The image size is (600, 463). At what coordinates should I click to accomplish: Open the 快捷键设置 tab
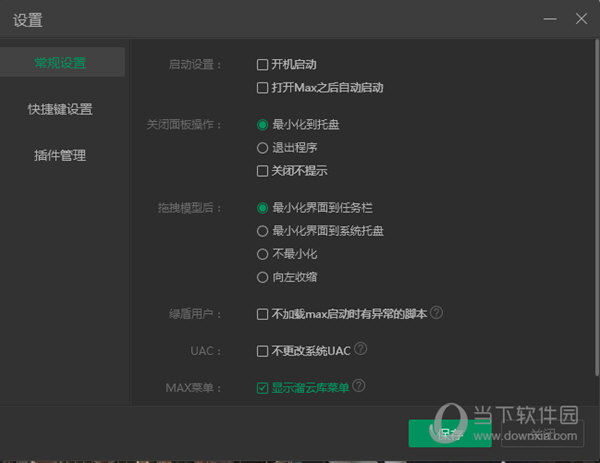60,109
